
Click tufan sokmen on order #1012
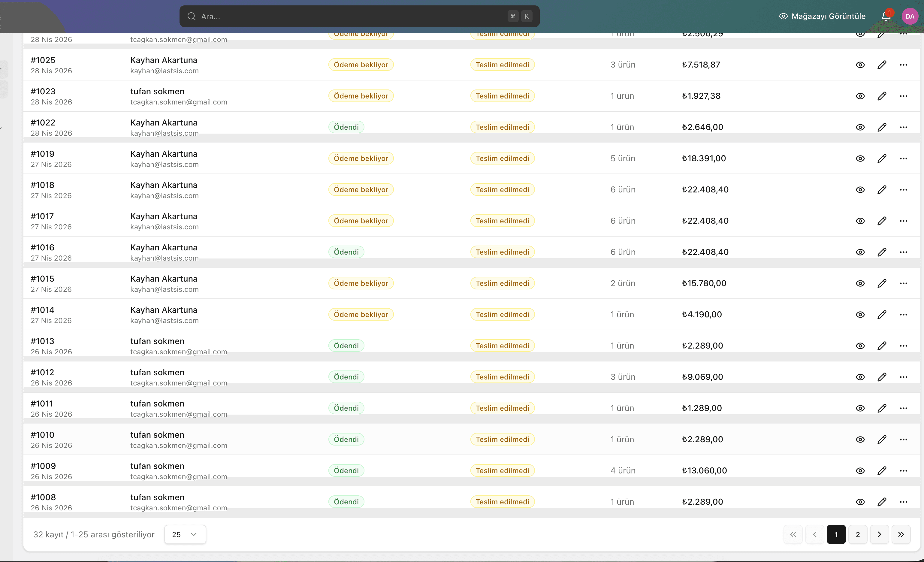pos(157,373)
